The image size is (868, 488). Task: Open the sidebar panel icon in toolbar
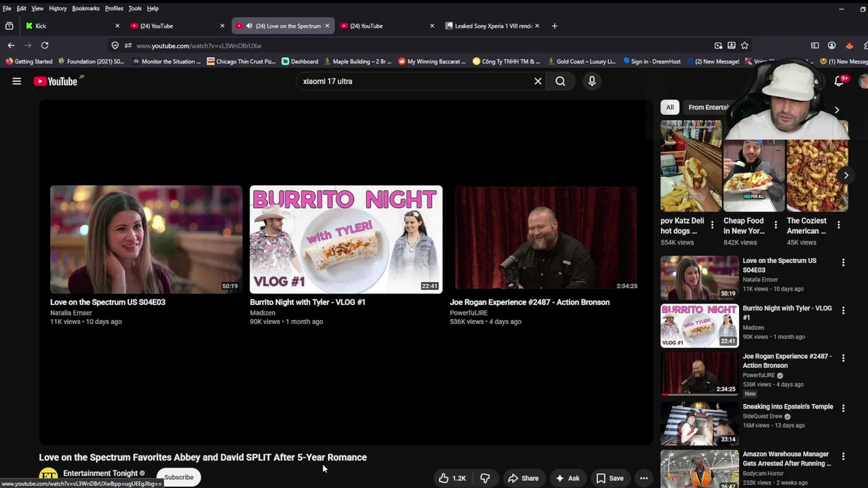[815, 45]
